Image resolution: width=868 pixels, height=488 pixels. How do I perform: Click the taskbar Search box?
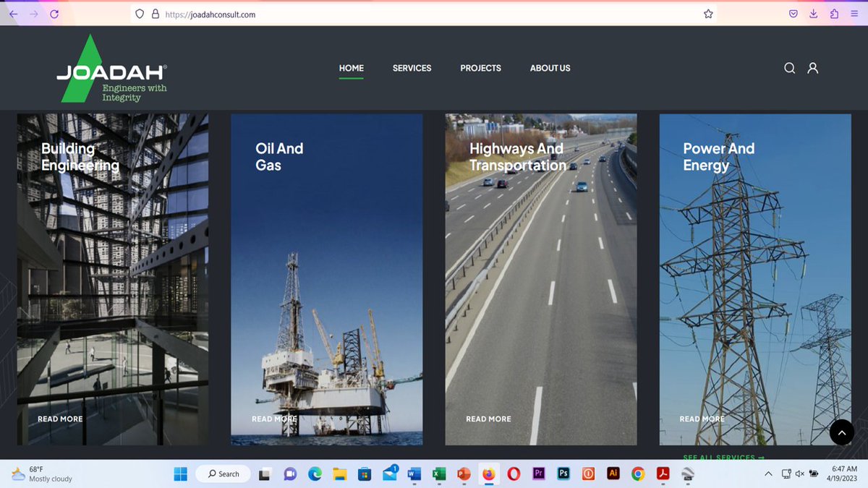click(224, 474)
